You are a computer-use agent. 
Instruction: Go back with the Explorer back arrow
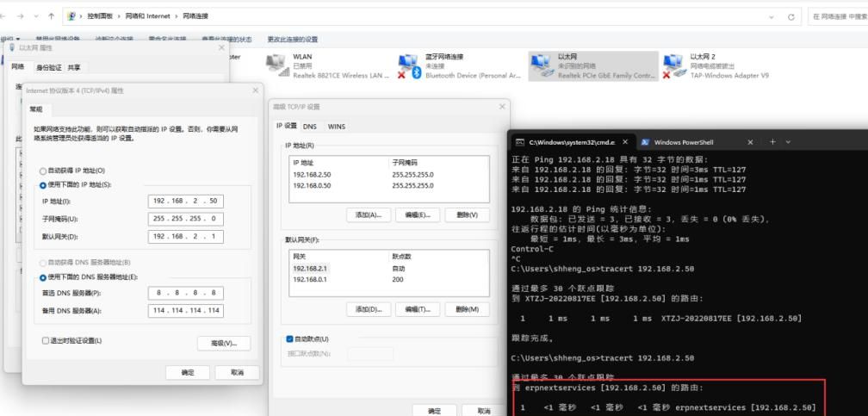pyautogui.click(x=3, y=16)
